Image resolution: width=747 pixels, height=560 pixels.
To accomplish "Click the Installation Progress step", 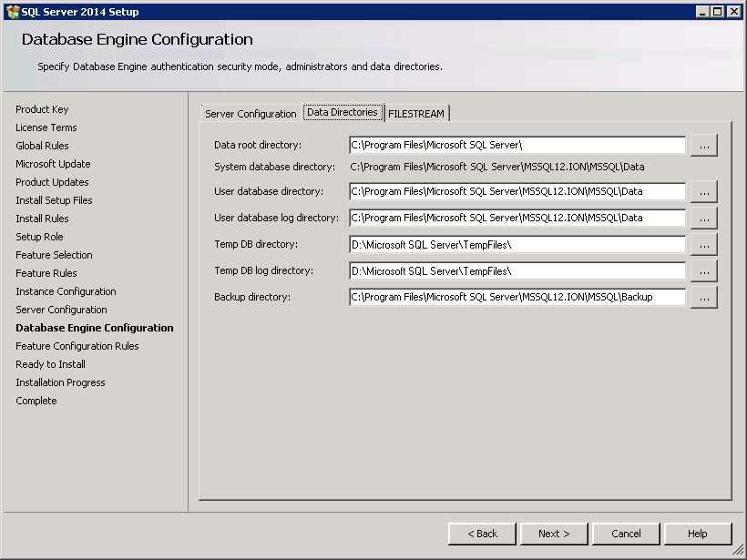I will coord(60,382).
